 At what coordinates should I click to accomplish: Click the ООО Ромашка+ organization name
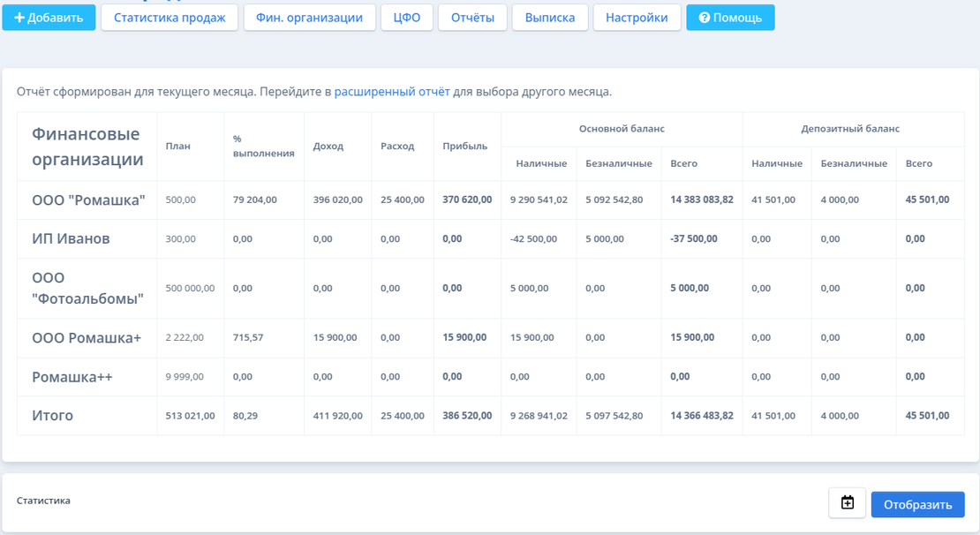(87, 338)
